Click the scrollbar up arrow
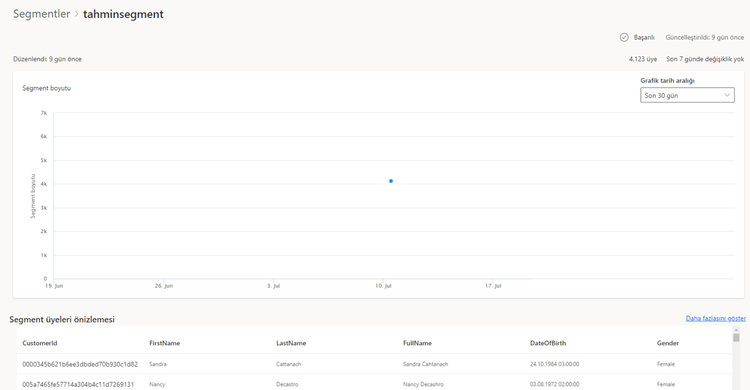This screenshot has width=750, height=390. click(736, 330)
